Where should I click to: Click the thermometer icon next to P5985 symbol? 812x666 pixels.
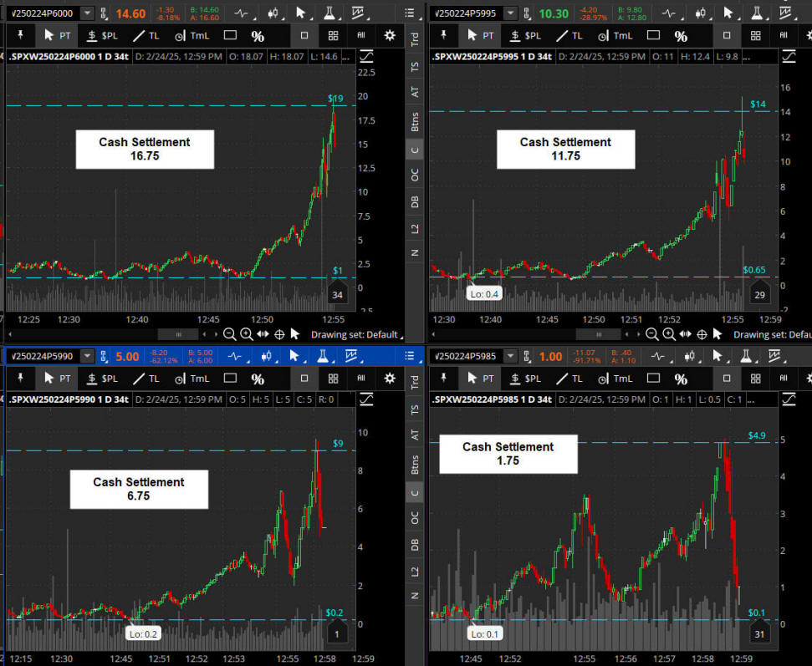(x=527, y=356)
